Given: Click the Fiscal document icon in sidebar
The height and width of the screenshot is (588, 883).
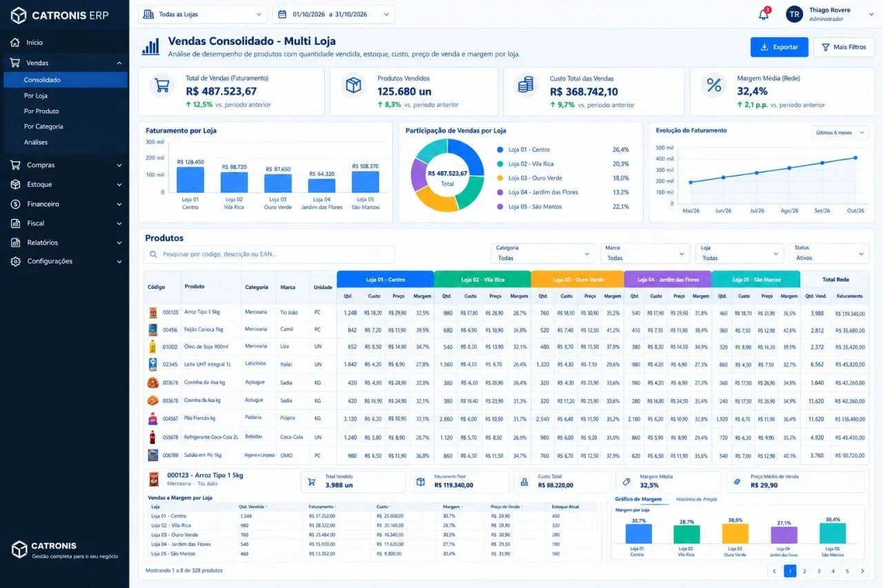Looking at the screenshot, I should click(15, 223).
